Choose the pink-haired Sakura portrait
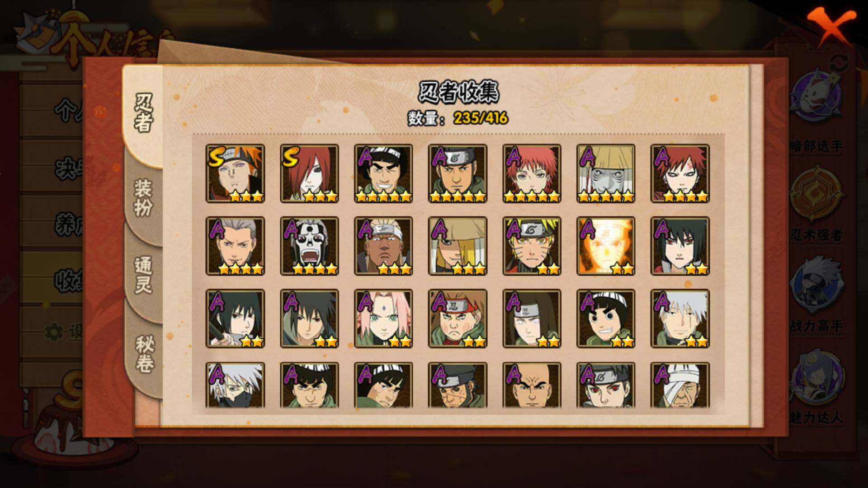 (x=383, y=318)
